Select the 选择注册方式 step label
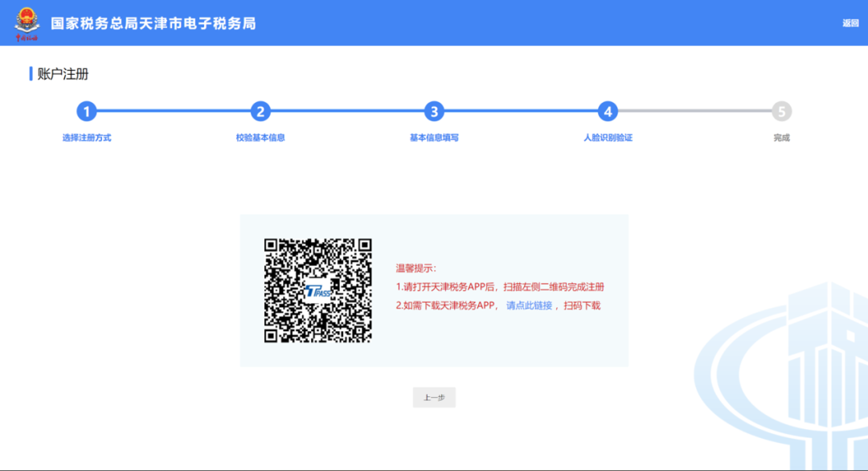 point(86,137)
